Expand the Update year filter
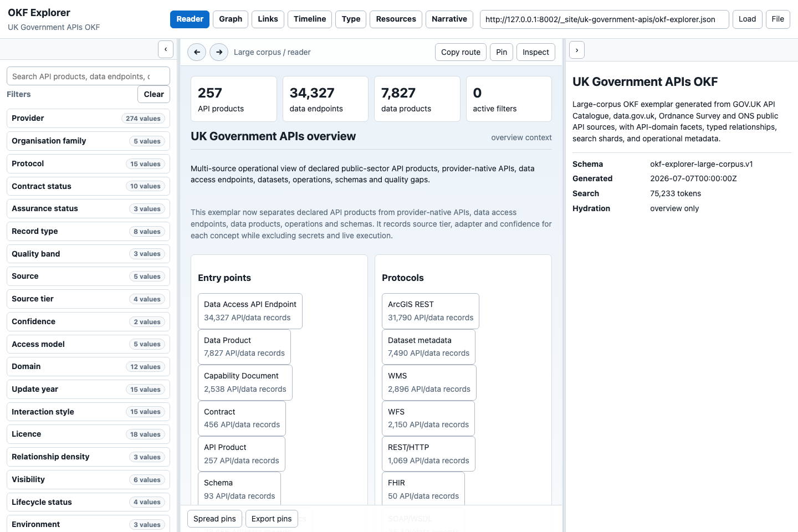Image resolution: width=798 pixels, height=532 pixels. (x=88, y=389)
